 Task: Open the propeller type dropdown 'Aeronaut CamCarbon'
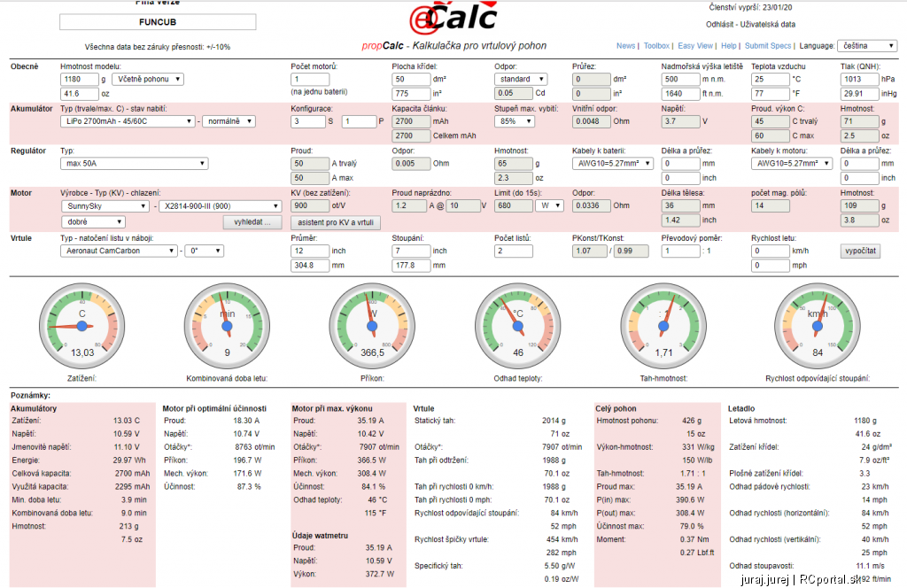119,251
